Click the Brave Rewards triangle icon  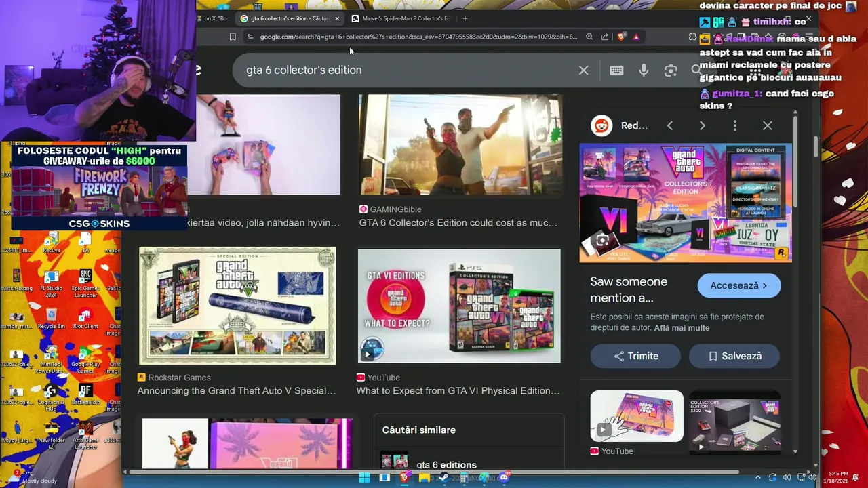[x=636, y=37]
